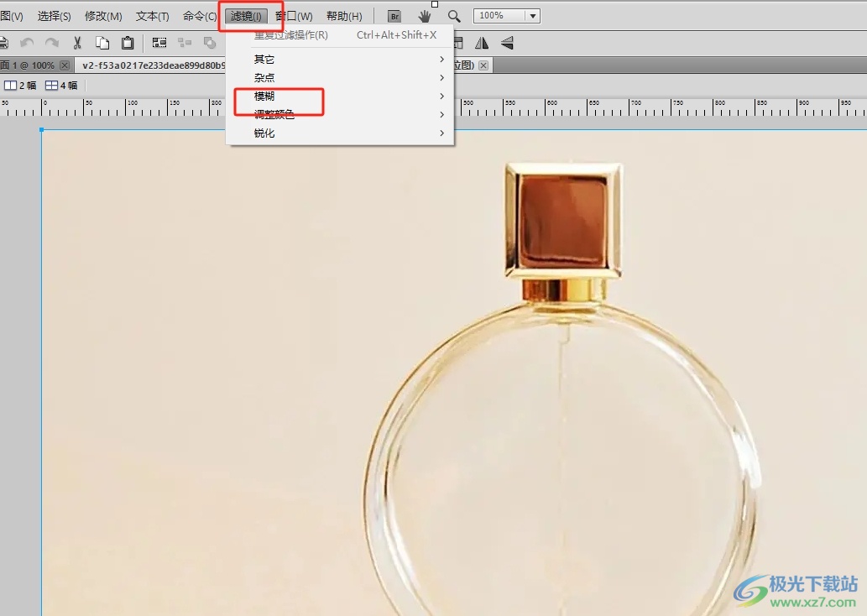Open the 选择(S) menu

pyautogui.click(x=55, y=16)
